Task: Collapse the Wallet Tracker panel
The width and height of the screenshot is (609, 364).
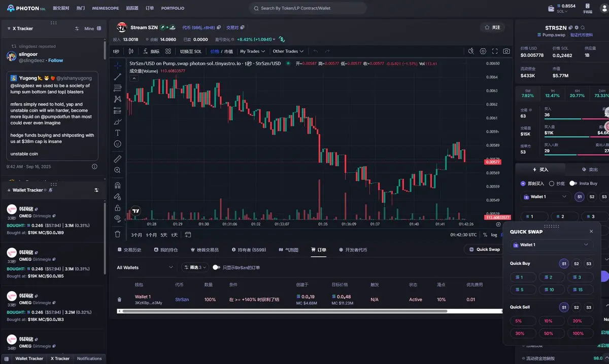Action: 9,190
